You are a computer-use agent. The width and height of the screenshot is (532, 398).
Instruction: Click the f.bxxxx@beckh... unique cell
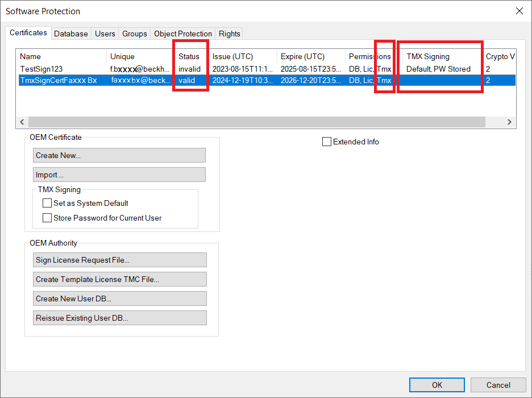pos(139,69)
